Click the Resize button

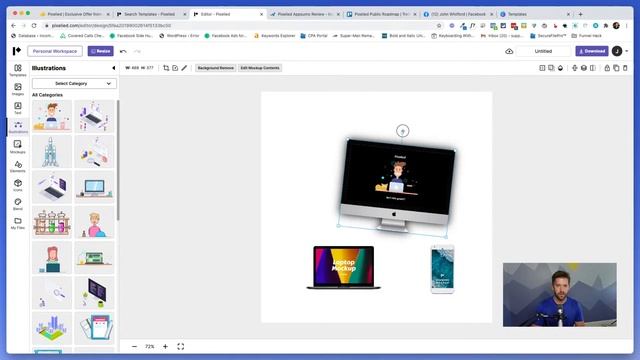point(100,51)
